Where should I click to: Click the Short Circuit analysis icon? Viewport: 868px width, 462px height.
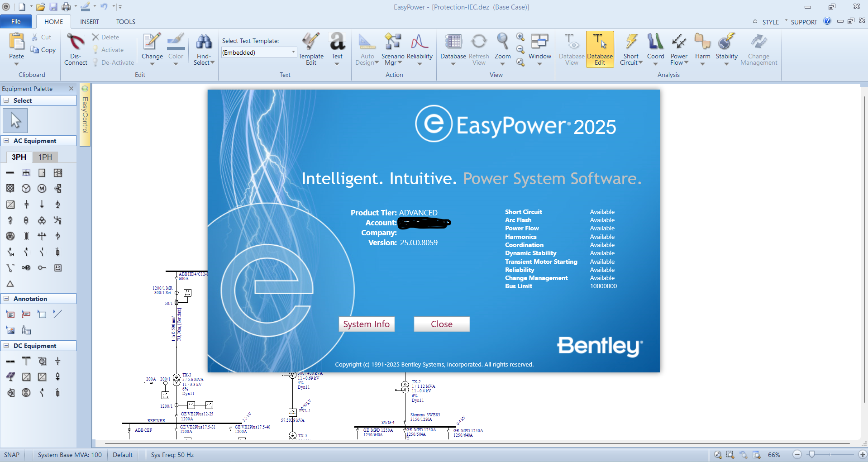point(631,42)
